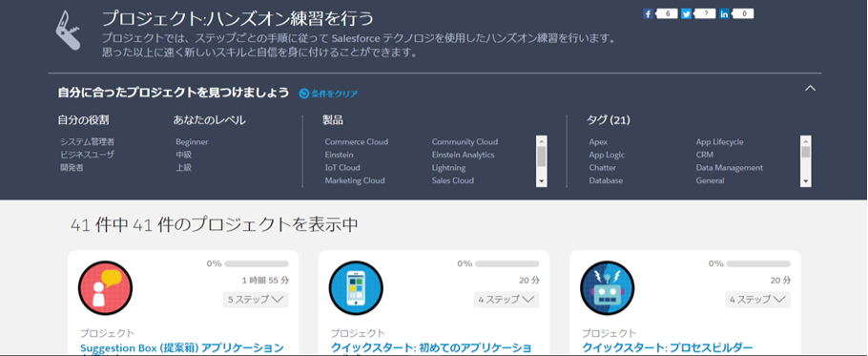Select the Lightning product filter
The height and width of the screenshot is (356, 868).
(449, 167)
